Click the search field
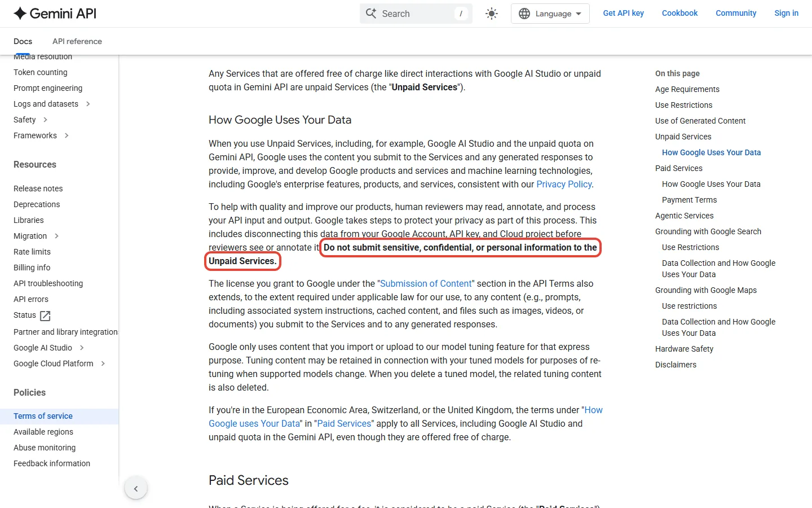This screenshot has height=508, width=812. pyautogui.click(x=416, y=14)
